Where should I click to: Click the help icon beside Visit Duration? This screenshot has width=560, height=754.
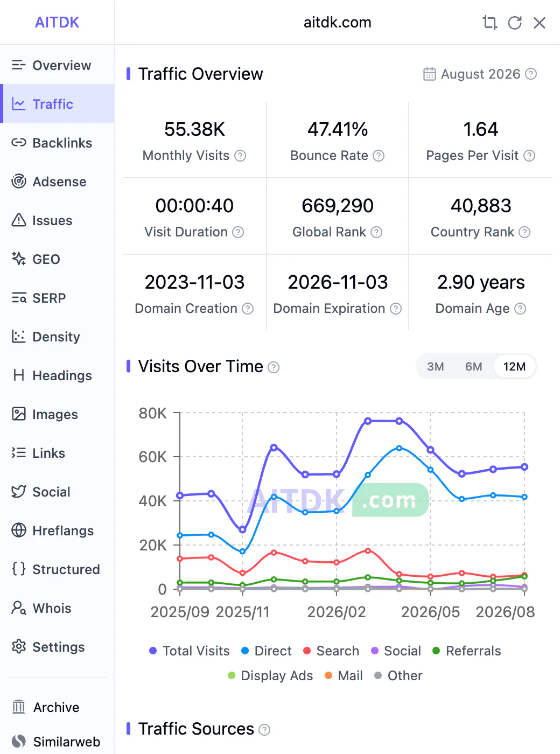(238, 232)
